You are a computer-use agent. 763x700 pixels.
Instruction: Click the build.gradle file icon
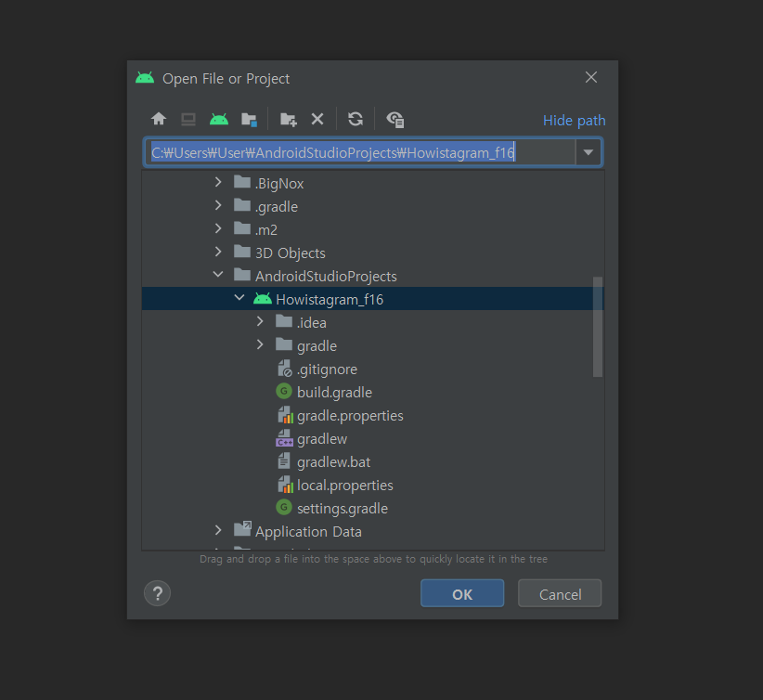pos(284,392)
